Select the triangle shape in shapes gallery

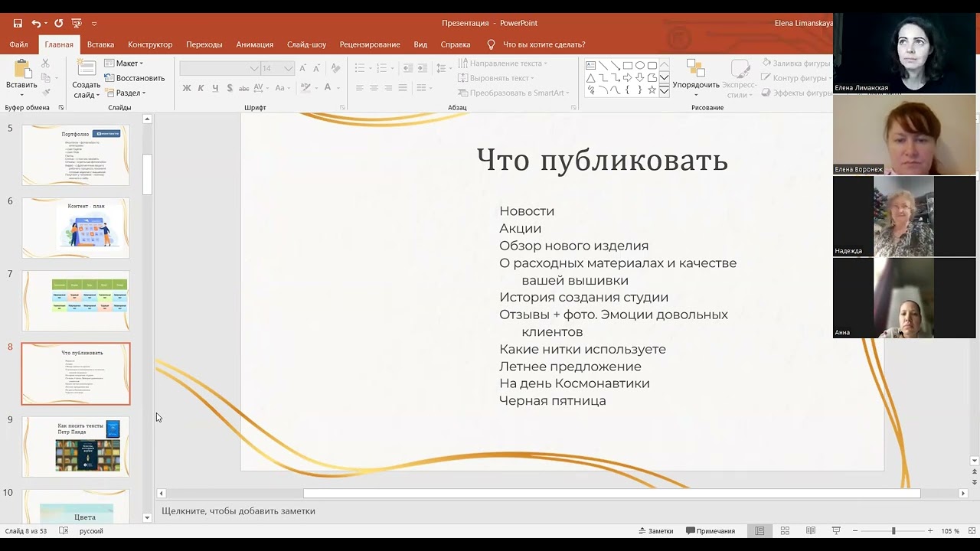pos(591,78)
